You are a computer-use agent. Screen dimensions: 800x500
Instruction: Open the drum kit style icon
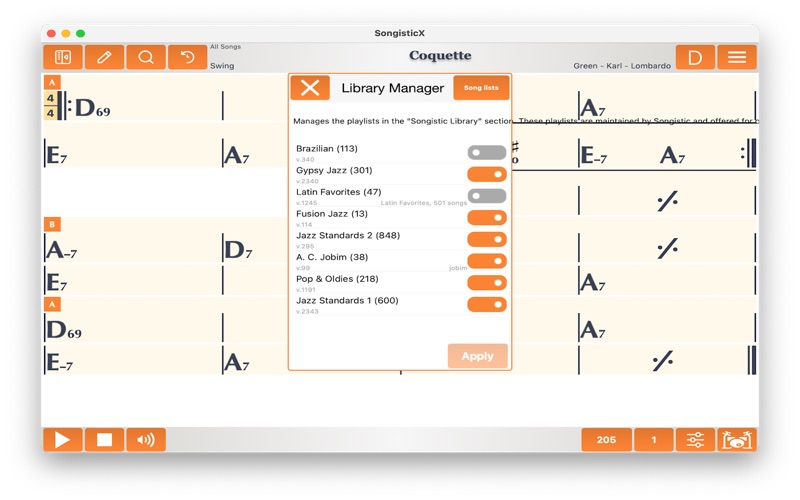(x=737, y=440)
